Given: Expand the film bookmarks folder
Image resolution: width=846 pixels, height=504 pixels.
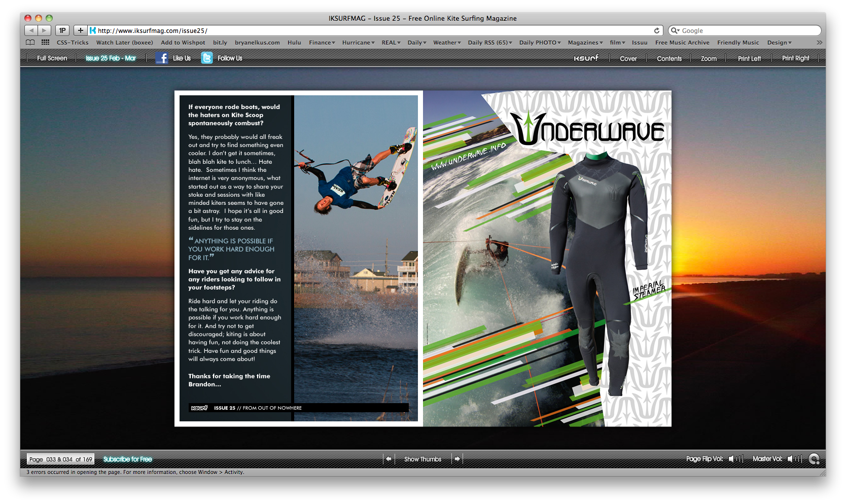Looking at the screenshot, I should tap(617, 43).
